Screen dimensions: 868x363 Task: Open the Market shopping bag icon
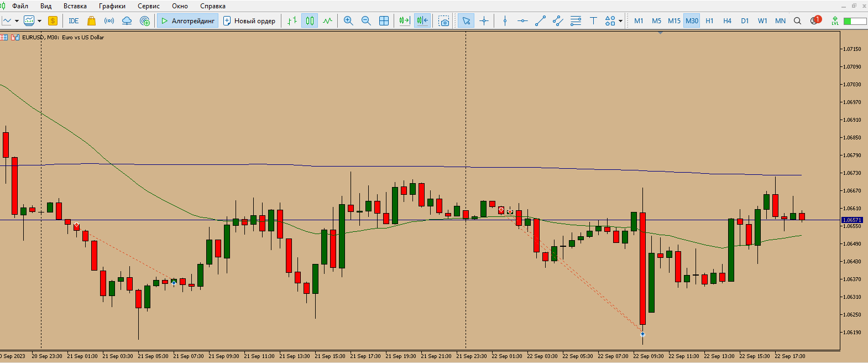(92, 21)
